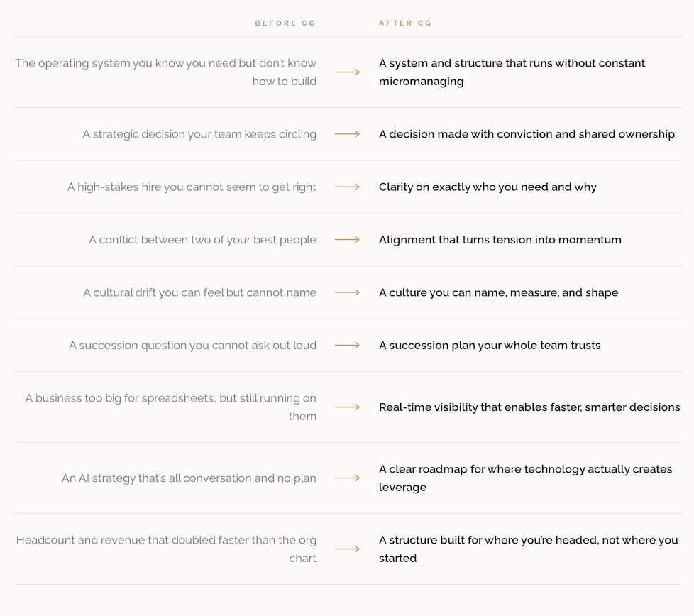This screenshot has height=616, width=694.
Task: Click the arrow beside the operating system row
Action: [347, 72]
